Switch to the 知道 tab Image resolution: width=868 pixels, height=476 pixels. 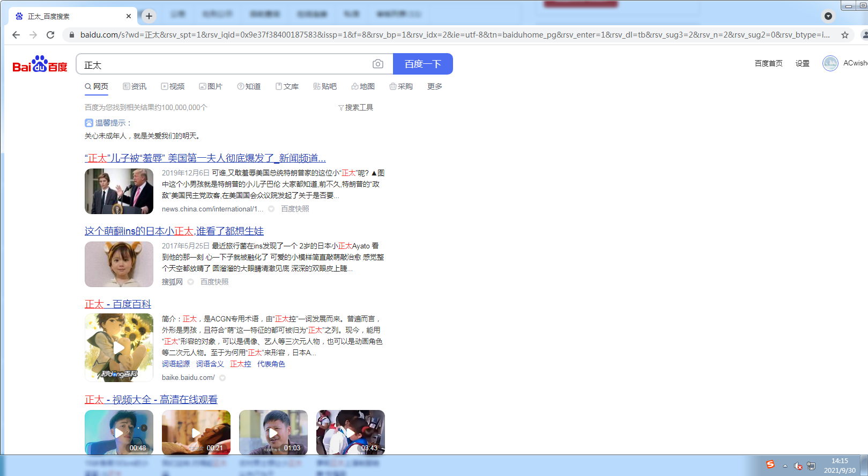point(249,86)
